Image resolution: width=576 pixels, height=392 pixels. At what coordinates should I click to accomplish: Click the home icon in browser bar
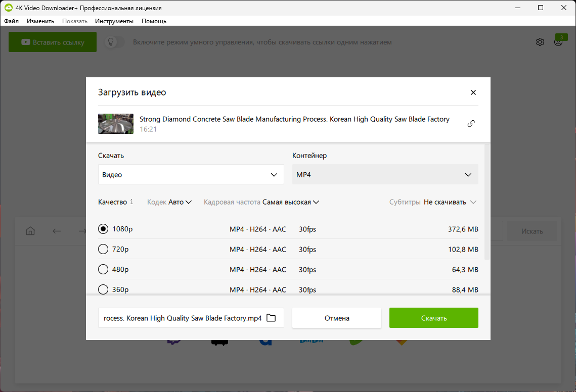tap(30, 231)
